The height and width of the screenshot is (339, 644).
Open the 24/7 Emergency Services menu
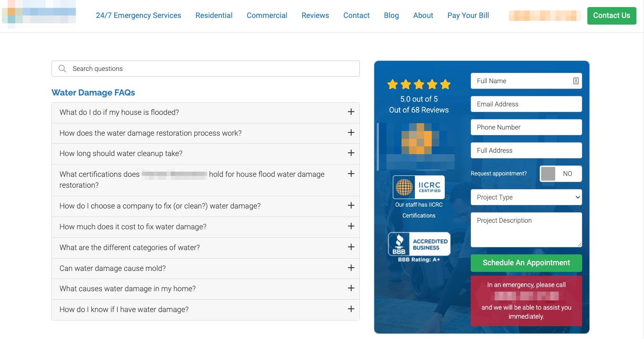pos(138,16)
